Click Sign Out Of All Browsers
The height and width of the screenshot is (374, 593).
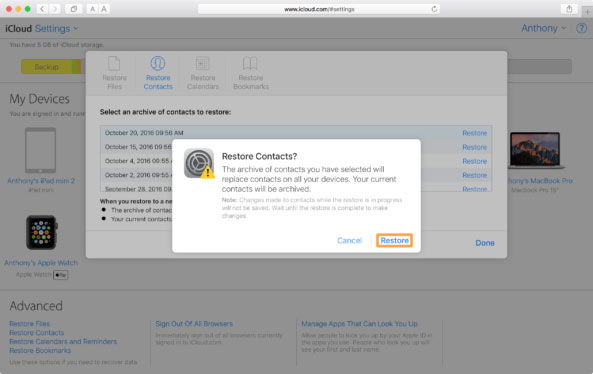(x=194, y=324)
